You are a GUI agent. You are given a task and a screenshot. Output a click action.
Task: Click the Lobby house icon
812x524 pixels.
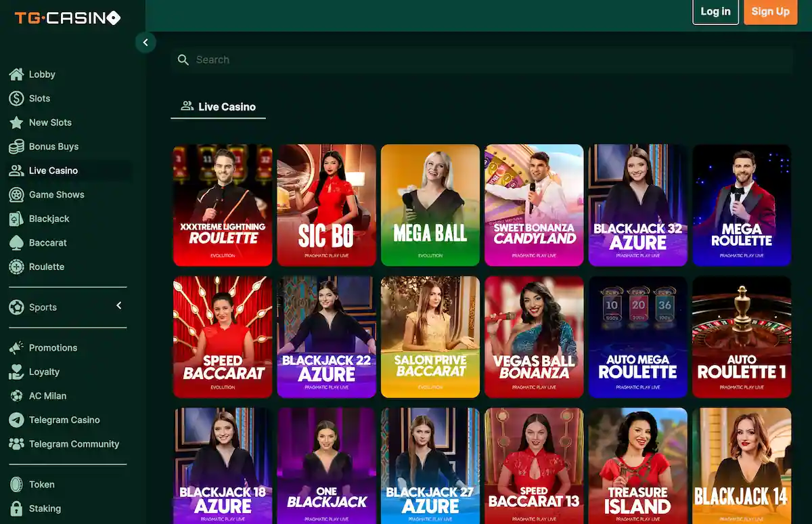[x=16, y=74]
